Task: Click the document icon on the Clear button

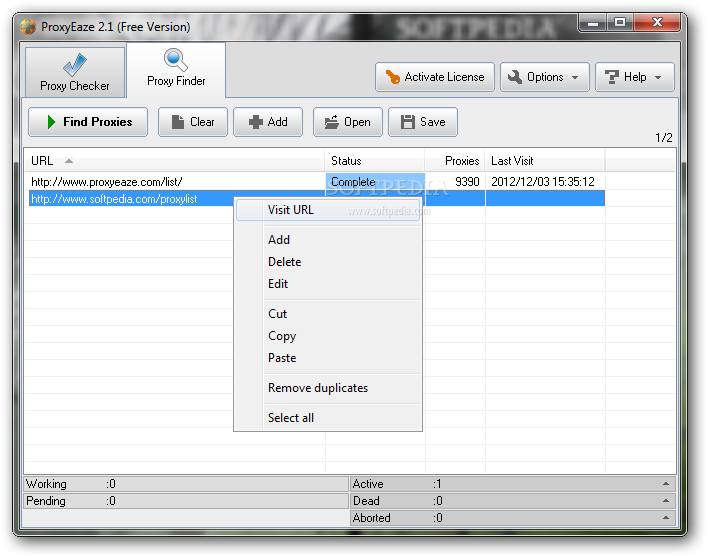Action: pos(178,122)
